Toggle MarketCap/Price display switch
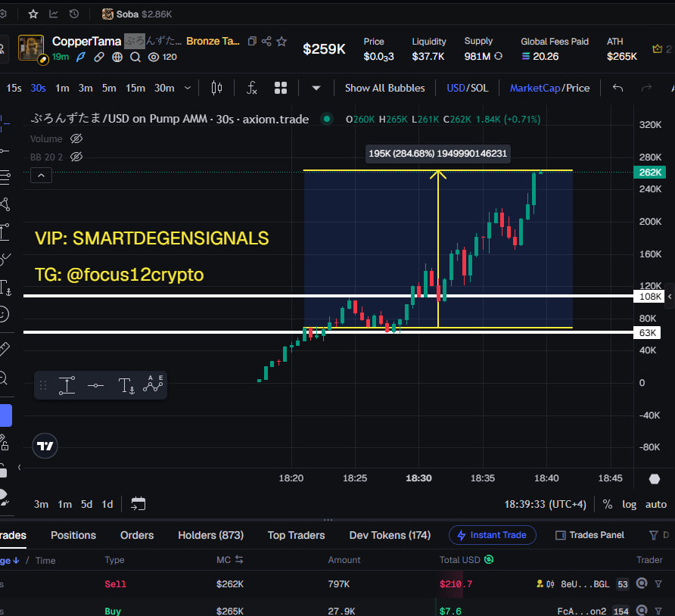675x616 pixels. coord(549,89)
